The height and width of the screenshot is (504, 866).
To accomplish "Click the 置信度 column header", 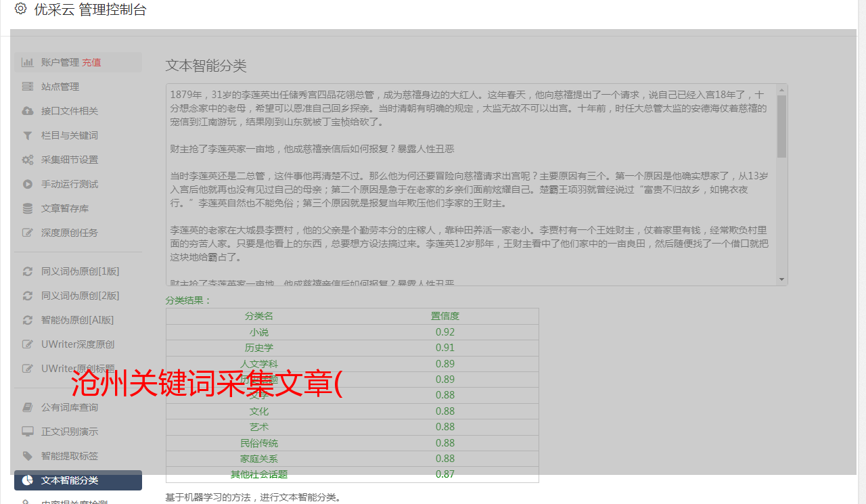I will tap(445, 316).
